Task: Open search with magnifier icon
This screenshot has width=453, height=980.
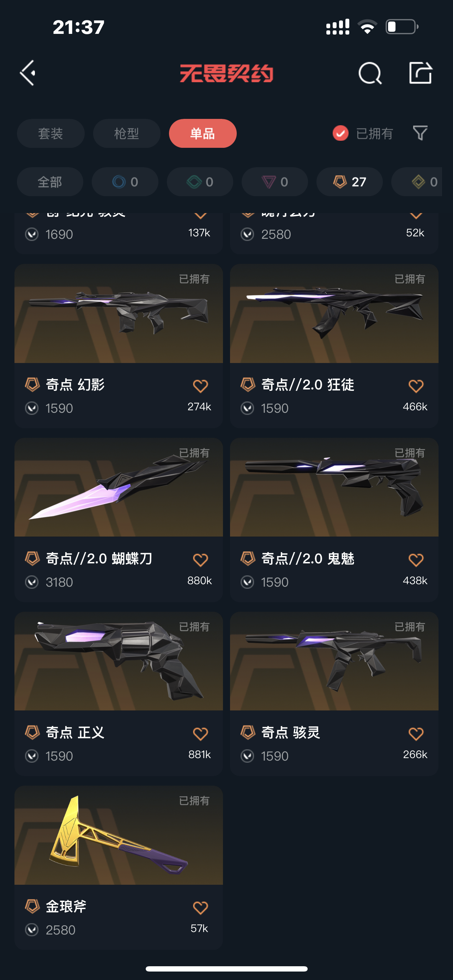Action: (x=370, y=73)
